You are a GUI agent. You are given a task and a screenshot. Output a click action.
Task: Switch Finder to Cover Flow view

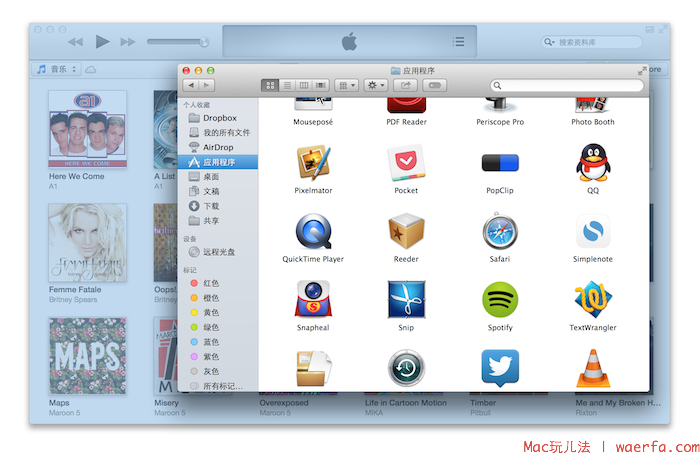pos(321,85)
